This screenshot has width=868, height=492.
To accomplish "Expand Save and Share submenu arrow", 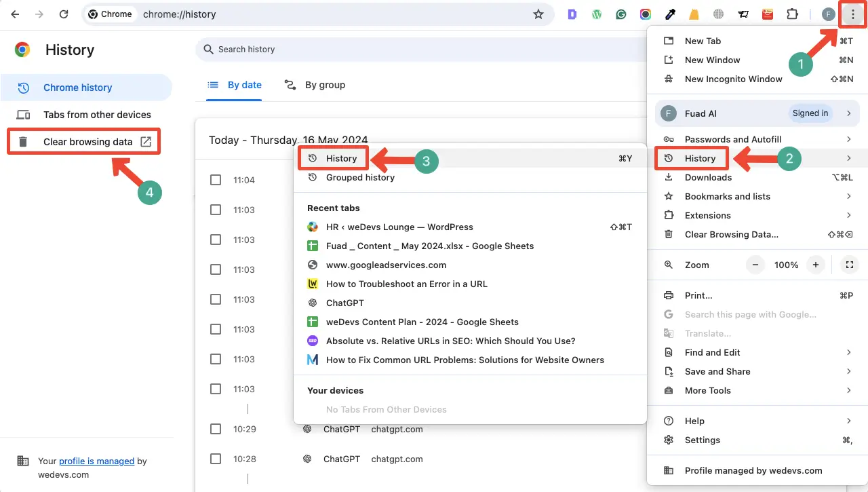I will tap(848, 371).
